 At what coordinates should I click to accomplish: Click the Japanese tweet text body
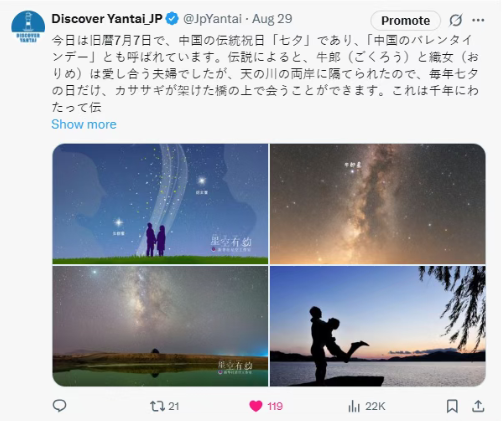(265, 74)
